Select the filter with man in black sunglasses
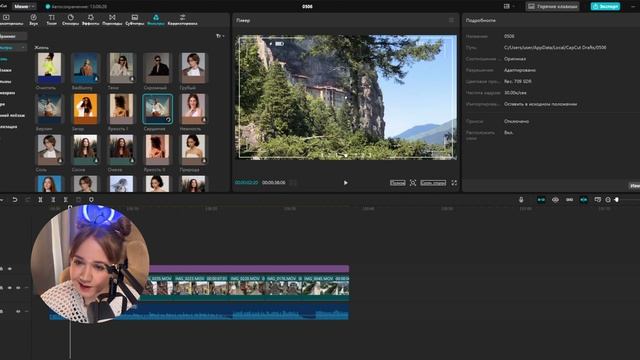The width and height of the screenshot is (640, 360). pos(157,68)
